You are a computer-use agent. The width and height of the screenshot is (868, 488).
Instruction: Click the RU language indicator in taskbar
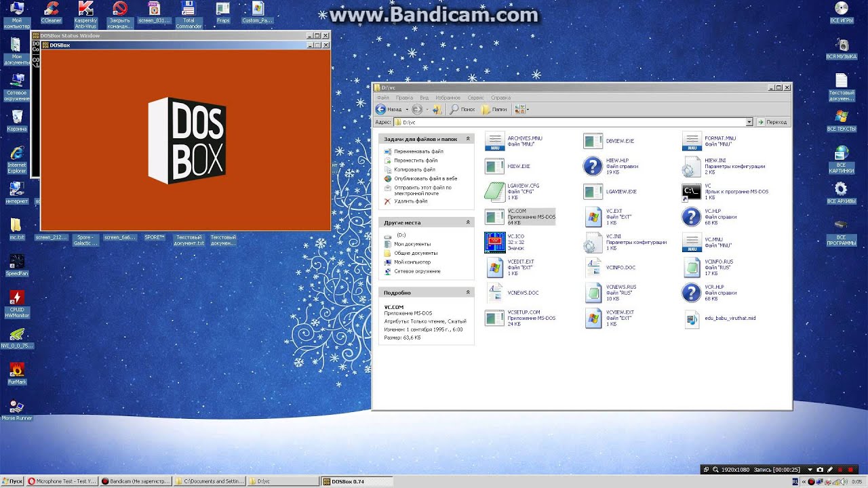[x=795, y=481]
